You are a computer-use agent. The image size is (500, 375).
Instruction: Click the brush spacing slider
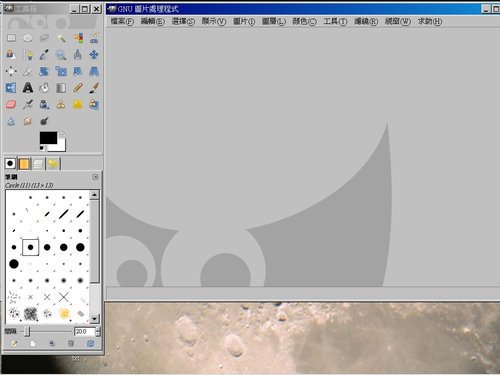46,331
